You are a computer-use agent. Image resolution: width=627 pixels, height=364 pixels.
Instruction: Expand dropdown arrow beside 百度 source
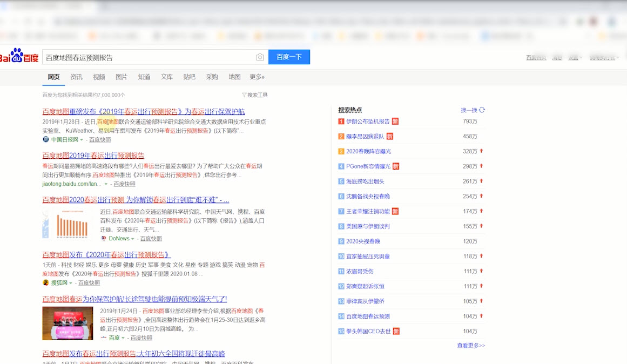pyautogui.click(x=123, y=338)
